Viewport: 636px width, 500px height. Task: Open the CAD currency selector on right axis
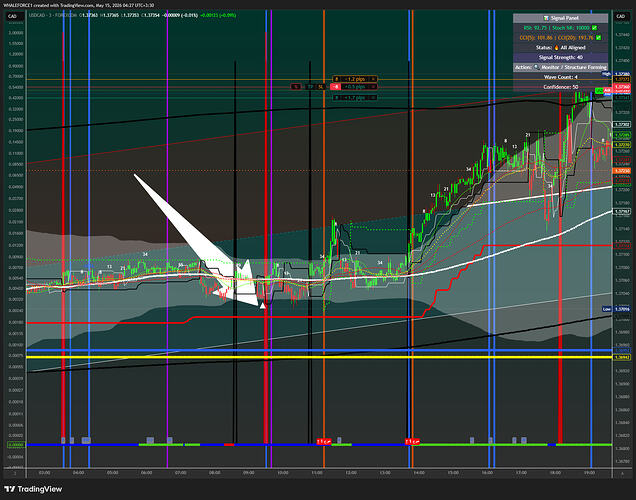pyautogui.click(x=621, y=16)
